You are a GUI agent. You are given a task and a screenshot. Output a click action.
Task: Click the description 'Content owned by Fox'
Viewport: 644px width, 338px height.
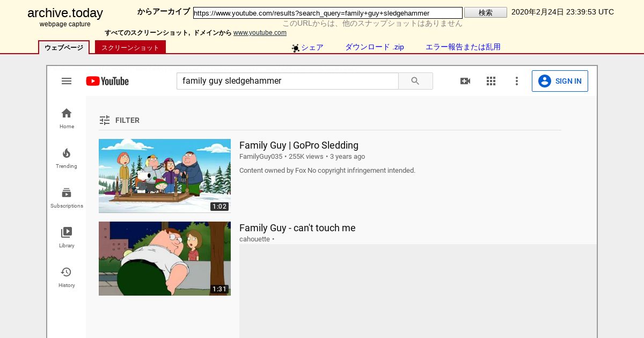[327, 171]
